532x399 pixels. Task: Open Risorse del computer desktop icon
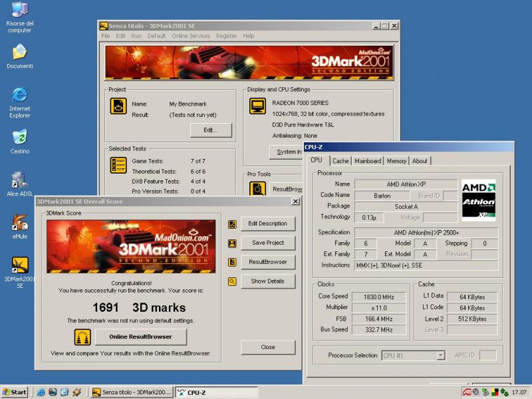tap(20, 17)
